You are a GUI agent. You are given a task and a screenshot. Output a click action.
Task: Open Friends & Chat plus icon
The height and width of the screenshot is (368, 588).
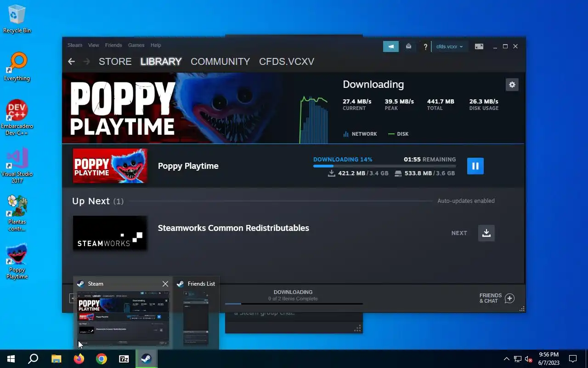[509, 299]
